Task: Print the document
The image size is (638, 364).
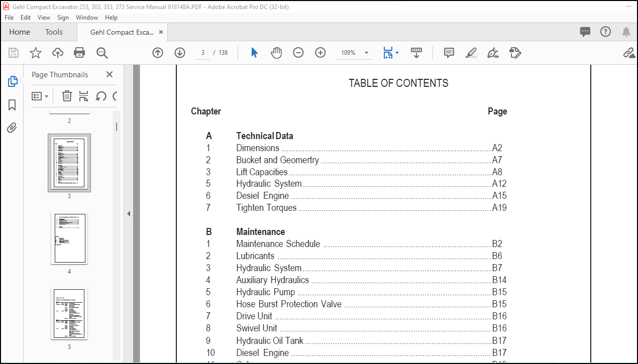Action: (x=79, y=53)
